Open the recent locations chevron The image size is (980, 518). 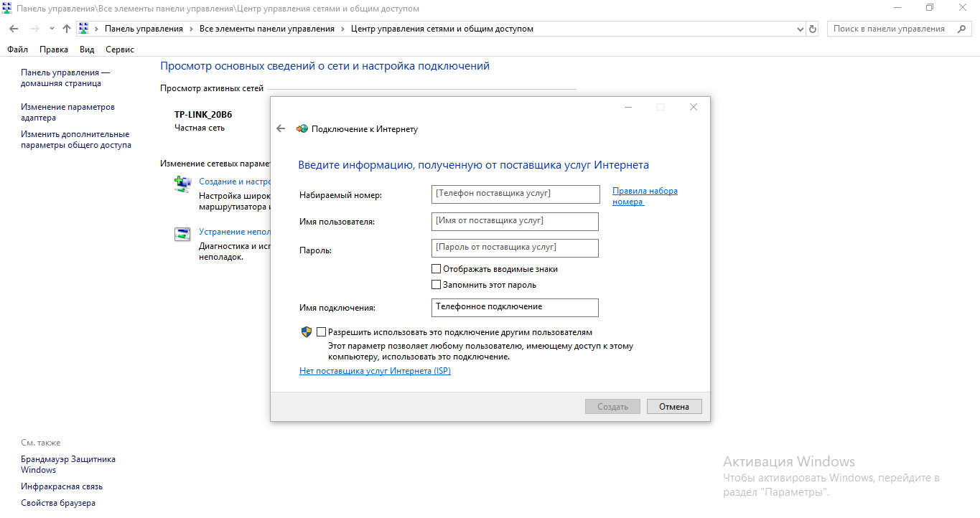(52, 29)
